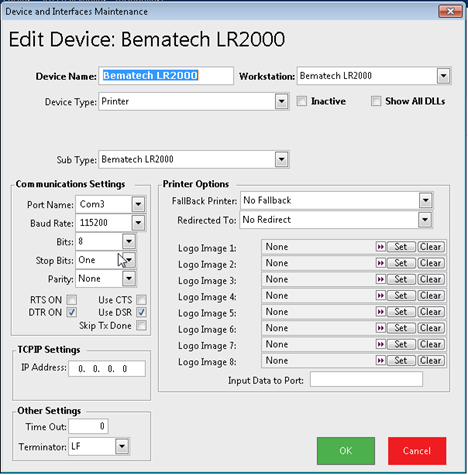This screenshot has height=475, width=468.
Task: Click the browse arrows icon for Logo Image 4
Action: [x=380, y=296]
